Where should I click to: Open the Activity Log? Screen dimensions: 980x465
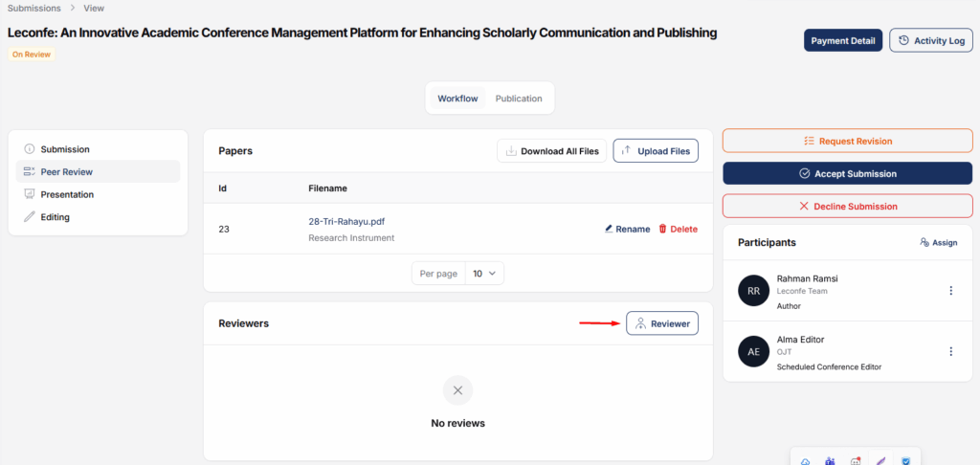pos(930,40)
